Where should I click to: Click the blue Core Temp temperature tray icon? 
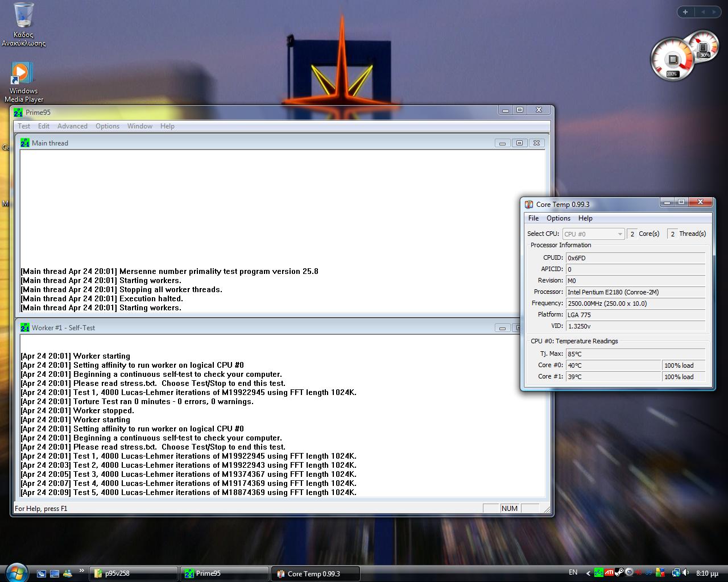point(648,573)
